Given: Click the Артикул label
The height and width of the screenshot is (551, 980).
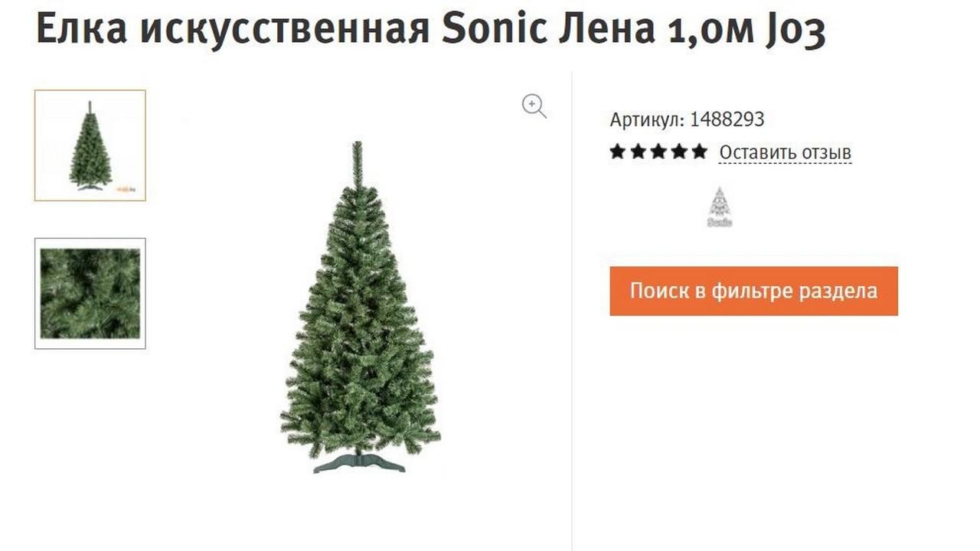Looking at the screenshot, I should [647, 119].
